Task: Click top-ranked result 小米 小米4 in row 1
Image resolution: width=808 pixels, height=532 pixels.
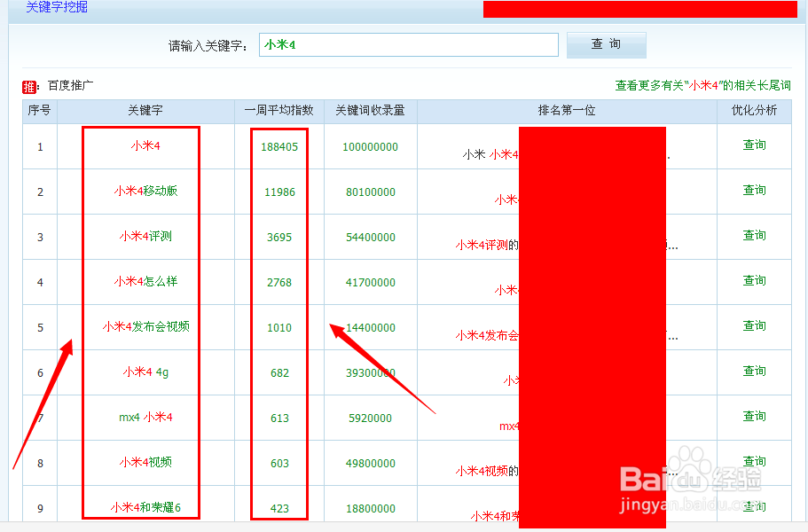Action: (x=490, y=154)
